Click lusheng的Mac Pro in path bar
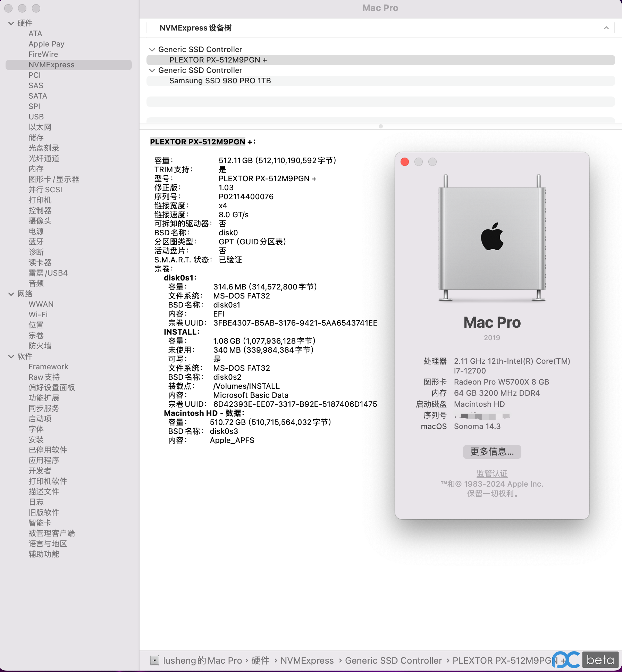Viewport: 622px width, 672px height. pyautogui.click(x=202, y=661)
